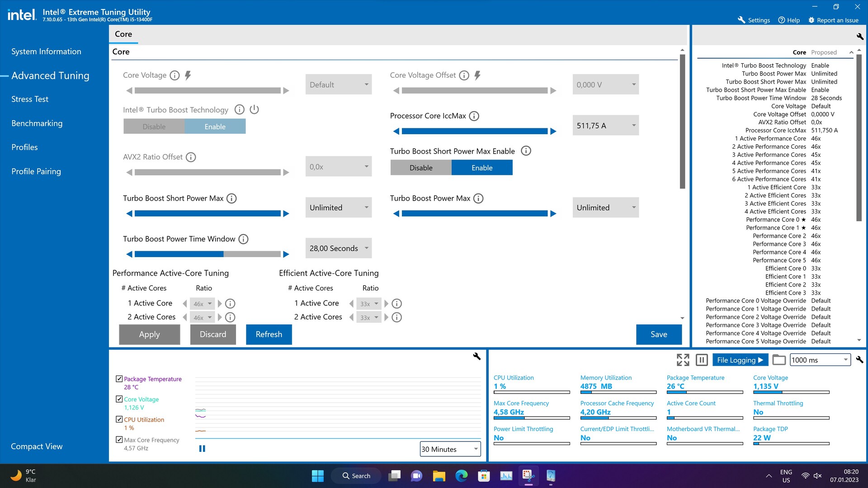Click the System Information sidebar icon
The width and height of the screenshot is (868, 488).
(46, 51)
